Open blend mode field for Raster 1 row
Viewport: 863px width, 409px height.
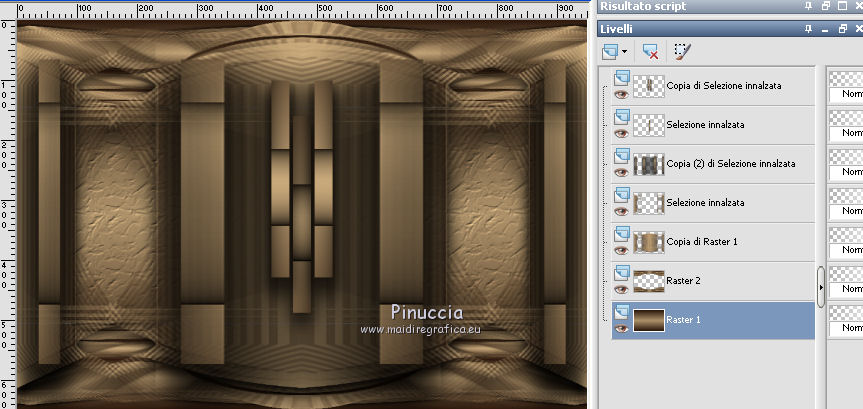pyautogui.click(x=846, y=329)
